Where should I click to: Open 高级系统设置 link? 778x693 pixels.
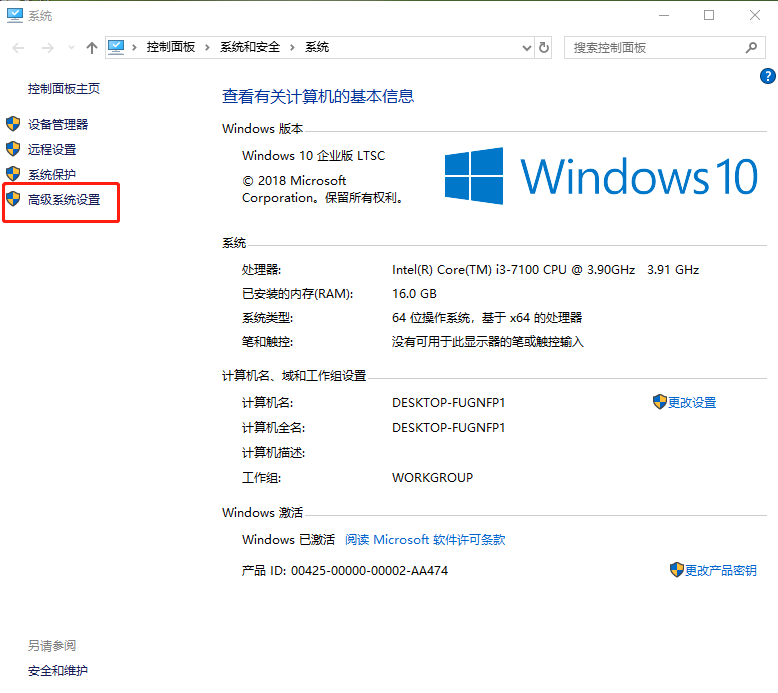tap(64, 200)
